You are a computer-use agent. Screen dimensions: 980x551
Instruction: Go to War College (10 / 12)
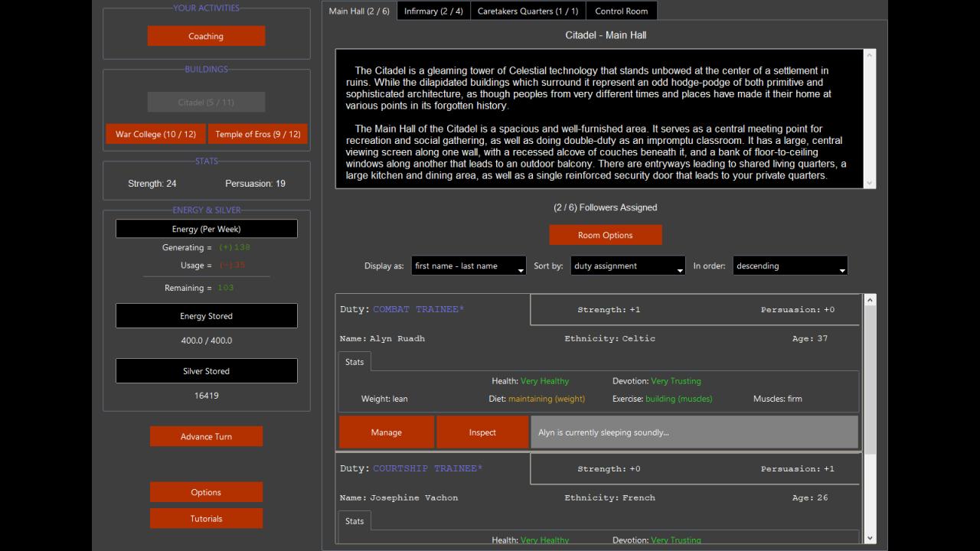point(155,134)
